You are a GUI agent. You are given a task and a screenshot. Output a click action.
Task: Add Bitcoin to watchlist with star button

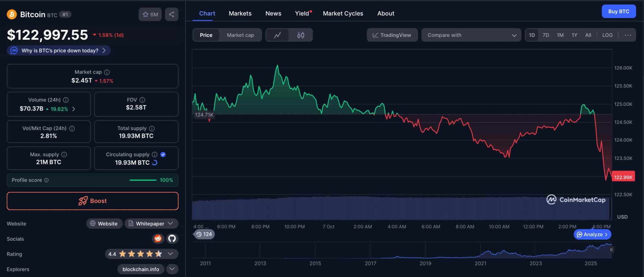click(x=150, y=14)
